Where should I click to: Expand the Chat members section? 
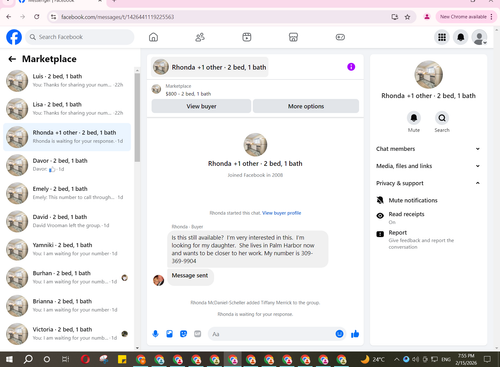click(428, 149)
